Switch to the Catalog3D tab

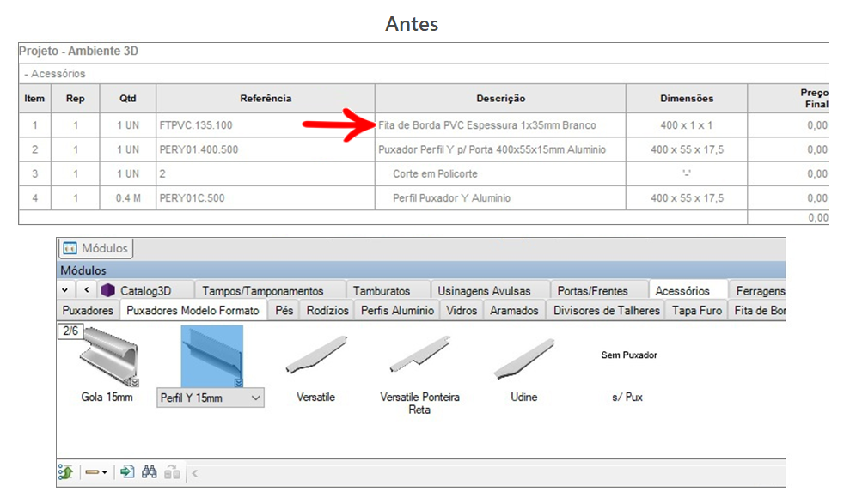(145, 291)
